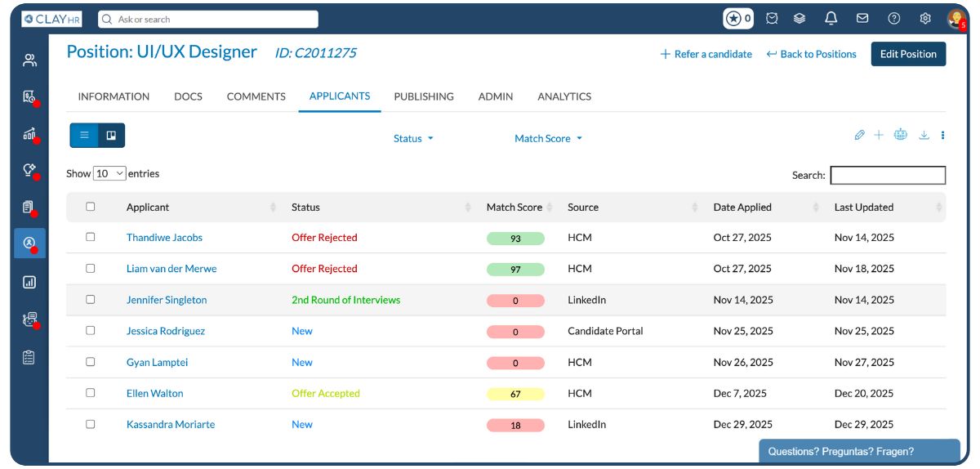Click the plus add applicant icon

click(879, 135)
